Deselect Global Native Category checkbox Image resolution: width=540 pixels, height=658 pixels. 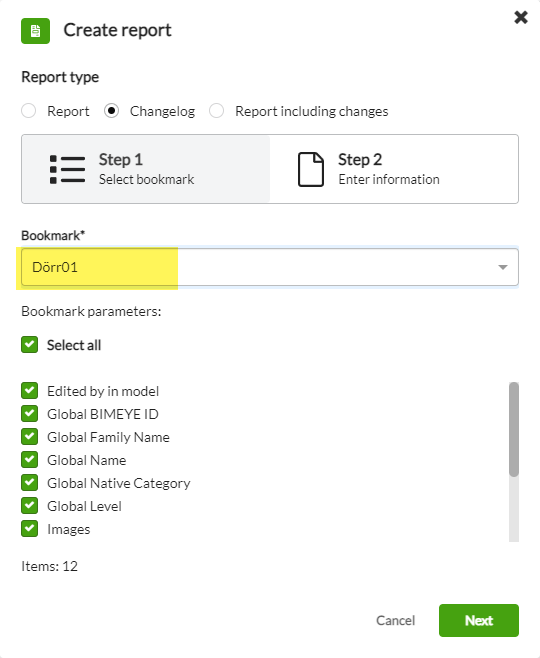pos(29,483)
